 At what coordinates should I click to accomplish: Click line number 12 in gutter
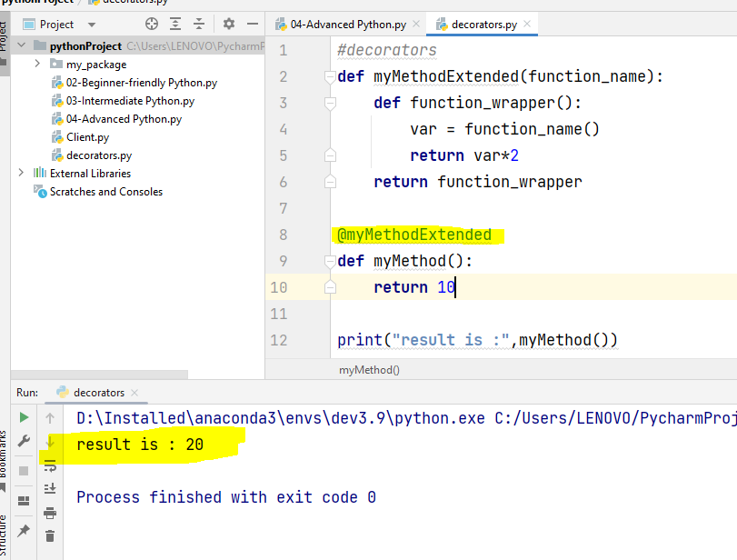click(279, 340)
